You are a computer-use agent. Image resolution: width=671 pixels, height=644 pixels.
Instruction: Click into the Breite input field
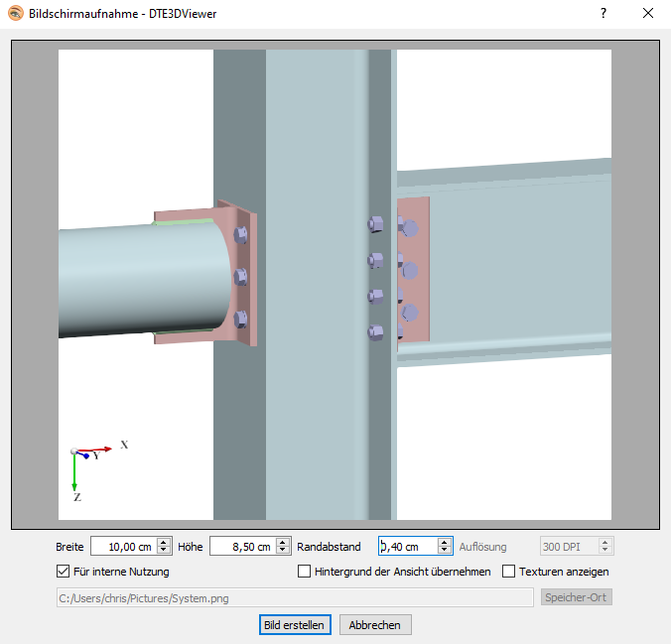(122, 546)
